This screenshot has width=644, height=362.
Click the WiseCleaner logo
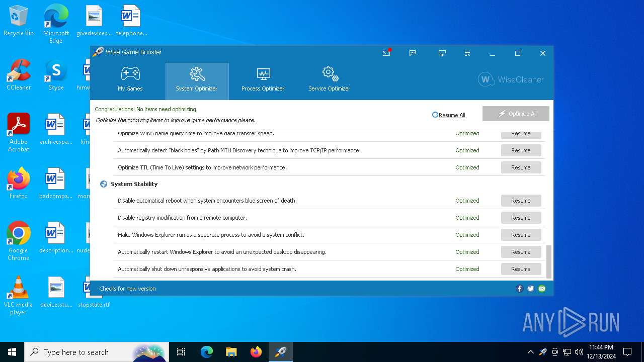tap(511, 79)
